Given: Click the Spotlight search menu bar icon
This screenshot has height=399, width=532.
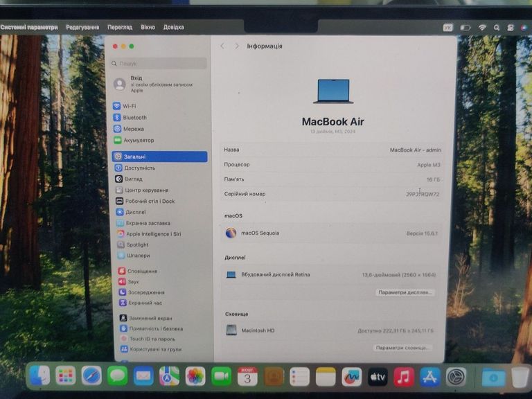Looking at the screenshot, I should (x=497, y=28).
